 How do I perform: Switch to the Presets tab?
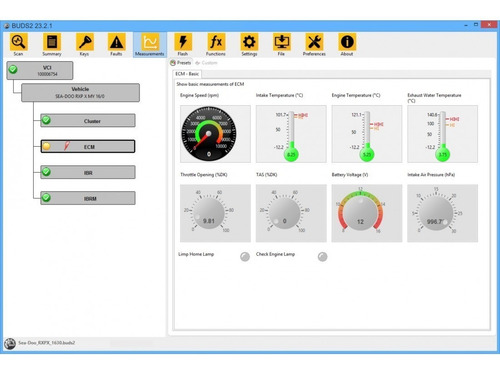click(x=181, y=63)
